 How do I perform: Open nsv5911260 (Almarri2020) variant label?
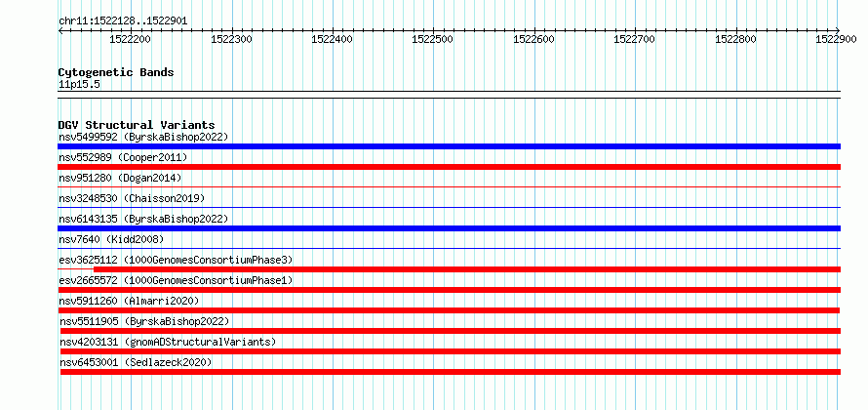pos(129,301)
